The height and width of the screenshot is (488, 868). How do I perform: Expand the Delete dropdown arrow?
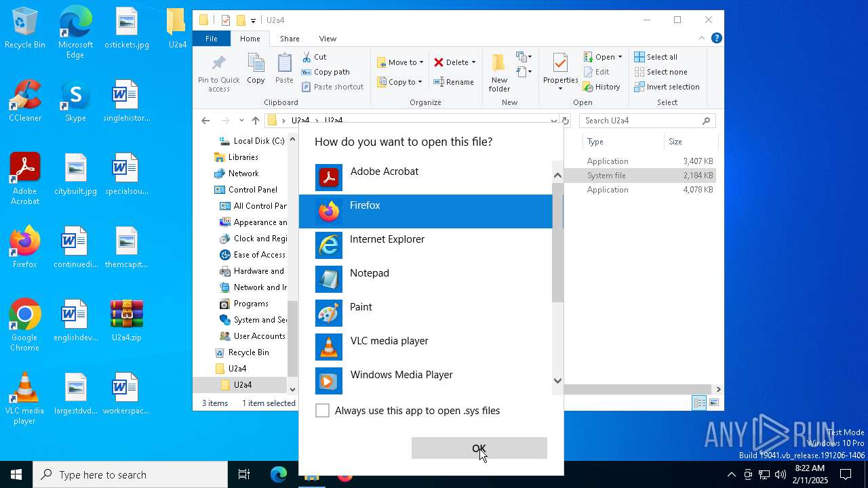(x=473, y=62)
